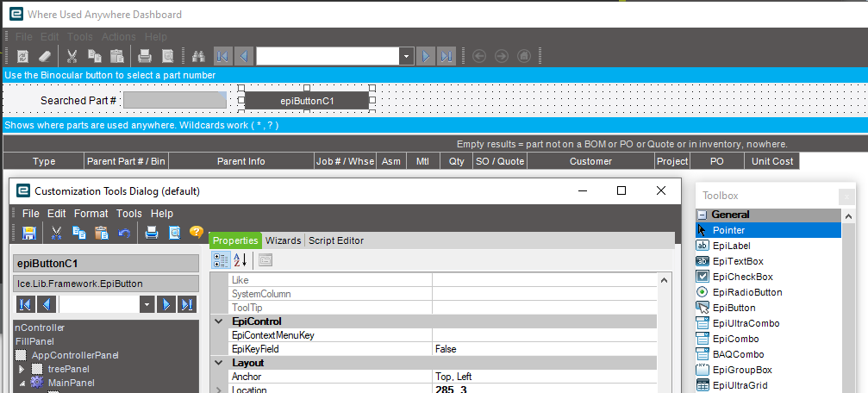Save the customization with the floppy icon
This screenshot has height=393, width=868.
[28, 233]
